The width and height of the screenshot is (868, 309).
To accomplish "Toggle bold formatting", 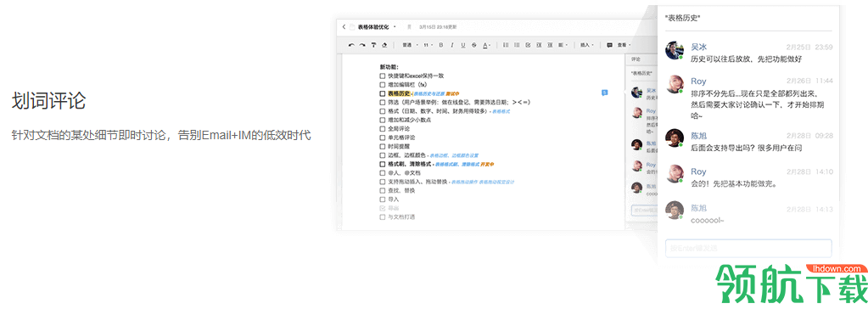I will (x=441, y=45).
